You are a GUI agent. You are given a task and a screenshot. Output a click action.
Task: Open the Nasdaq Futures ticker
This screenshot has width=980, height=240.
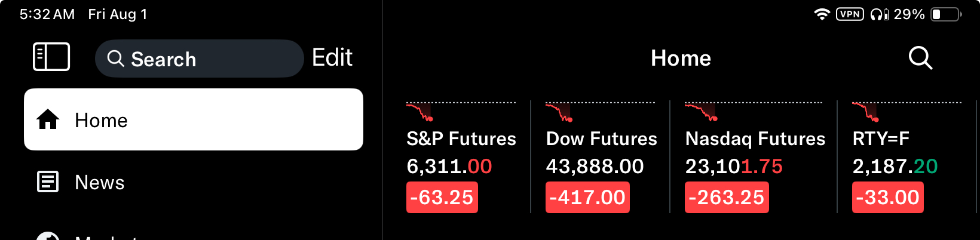tap(755, 139)
